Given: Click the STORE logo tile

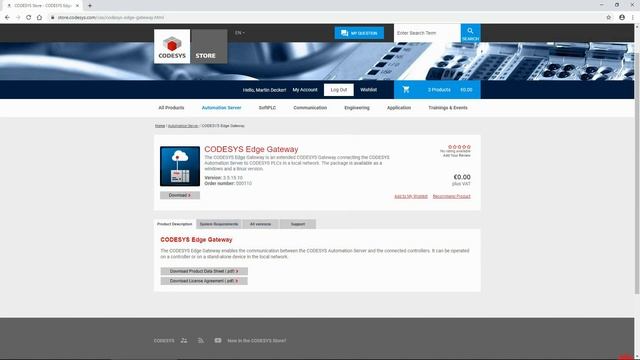Looking at the screenshot, I should pyautogui.click(x=209, y=46).
